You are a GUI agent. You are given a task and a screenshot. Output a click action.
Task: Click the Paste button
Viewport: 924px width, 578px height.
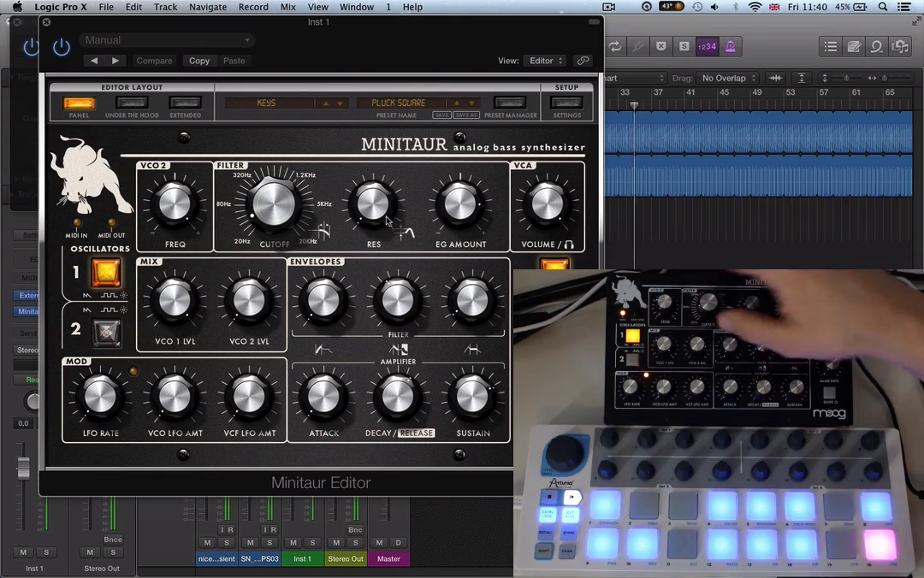234,61
